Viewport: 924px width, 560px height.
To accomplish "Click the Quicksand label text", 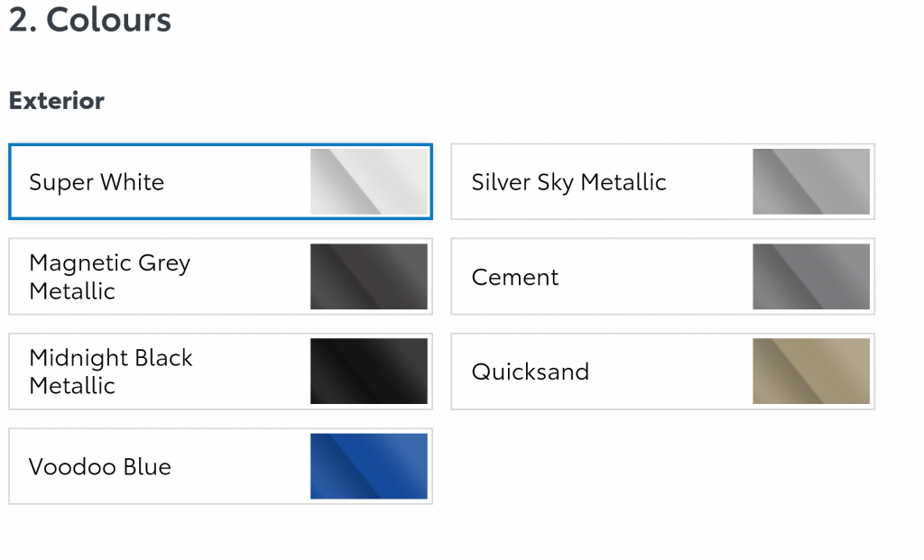I will (x=531, y=372).
